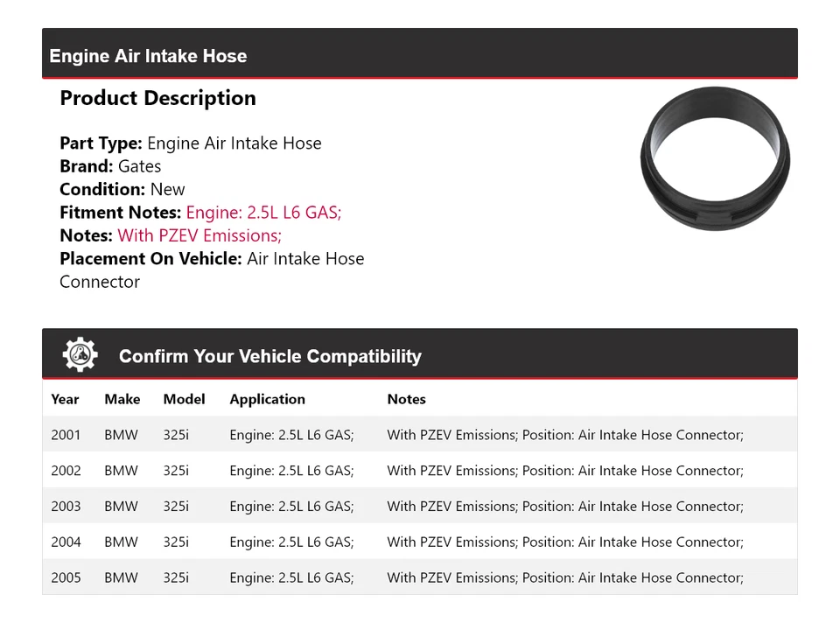Select the 2005 BMW 325i row

[x=419, y=577]
